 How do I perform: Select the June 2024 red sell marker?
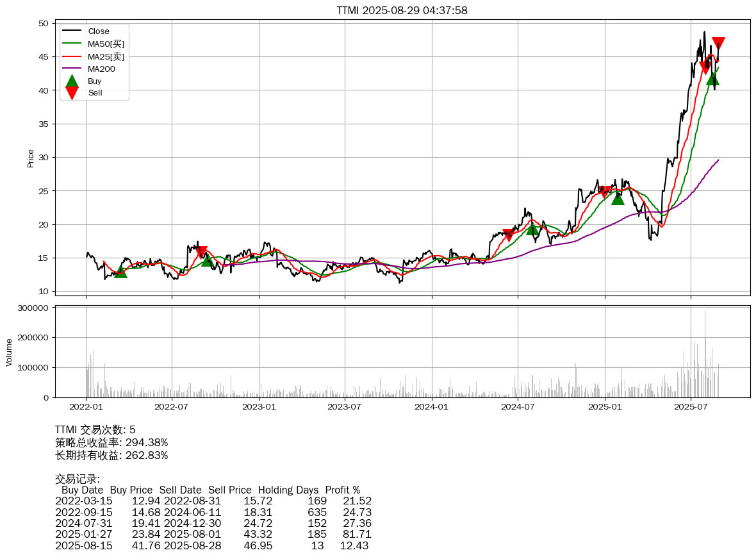(x=509, y=235)
